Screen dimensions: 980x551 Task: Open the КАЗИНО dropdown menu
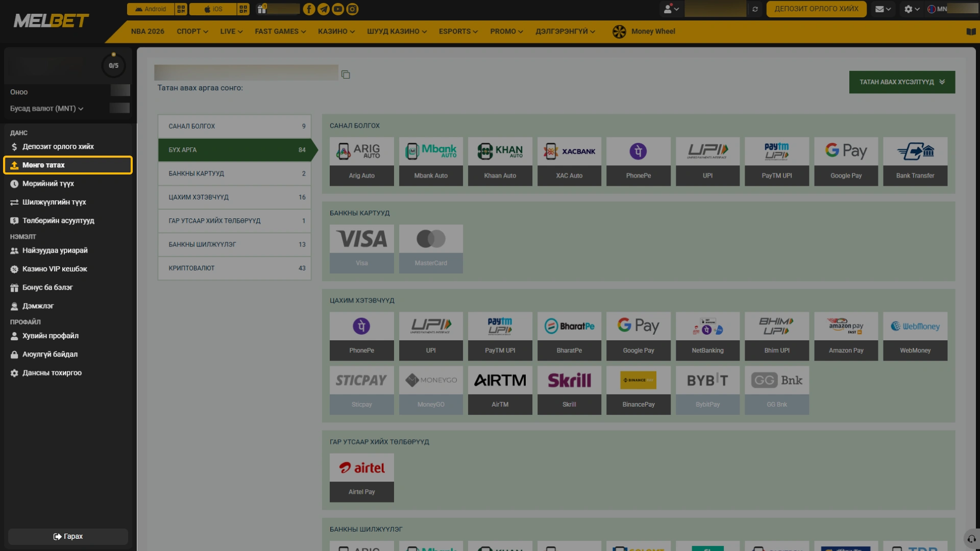336,32
